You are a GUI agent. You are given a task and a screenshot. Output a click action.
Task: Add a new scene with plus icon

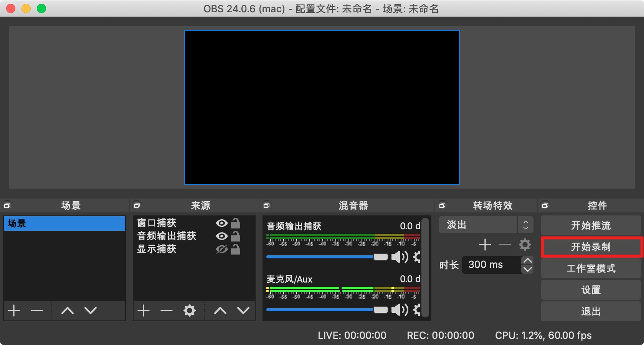(14, 310)
